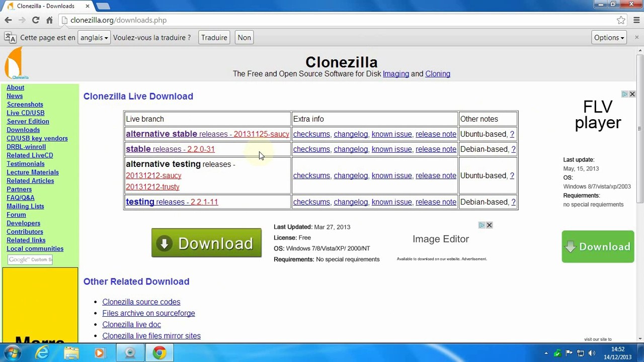Open the About sidebar link
This screenshot has width=644, height=362.
pyautogui.click(x=15, y=87)
